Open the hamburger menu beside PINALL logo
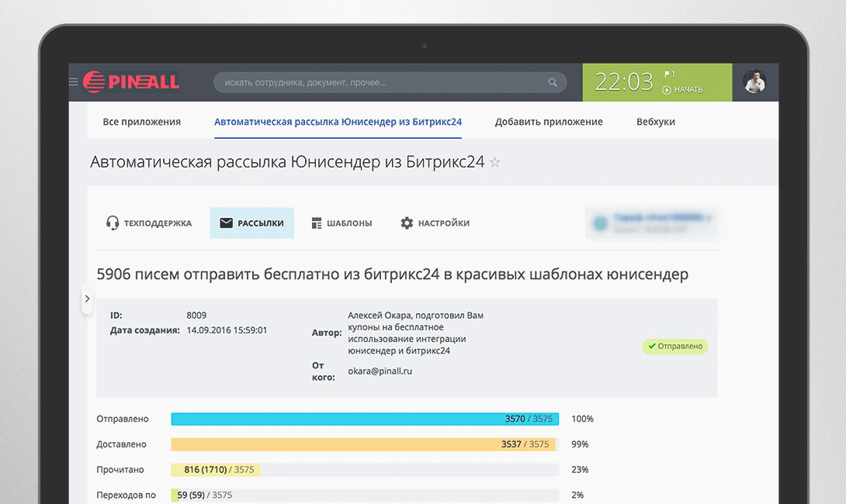This screenshot has width=846, height=504. (x=74, y=82)
